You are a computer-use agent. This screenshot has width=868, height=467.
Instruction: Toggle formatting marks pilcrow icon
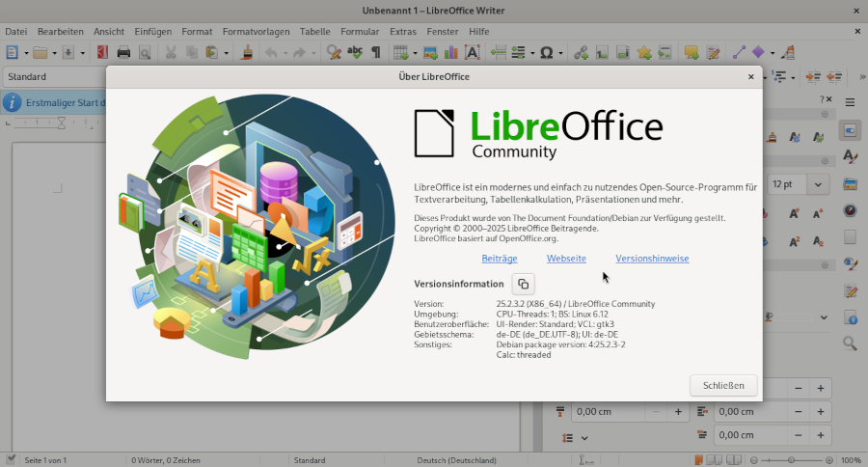tap(376, 53)
